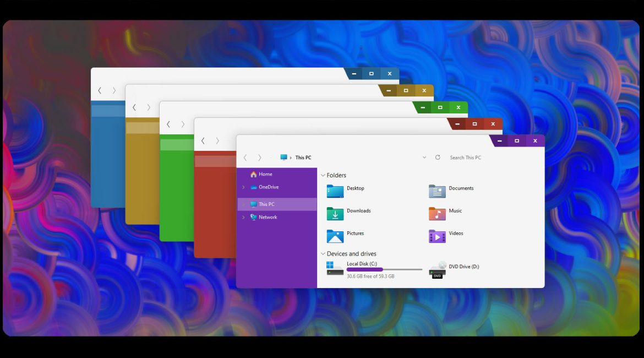Viewport: 644px width, 358px height.
Task: Go back in the green window
Action: click(x=168, y=124)
